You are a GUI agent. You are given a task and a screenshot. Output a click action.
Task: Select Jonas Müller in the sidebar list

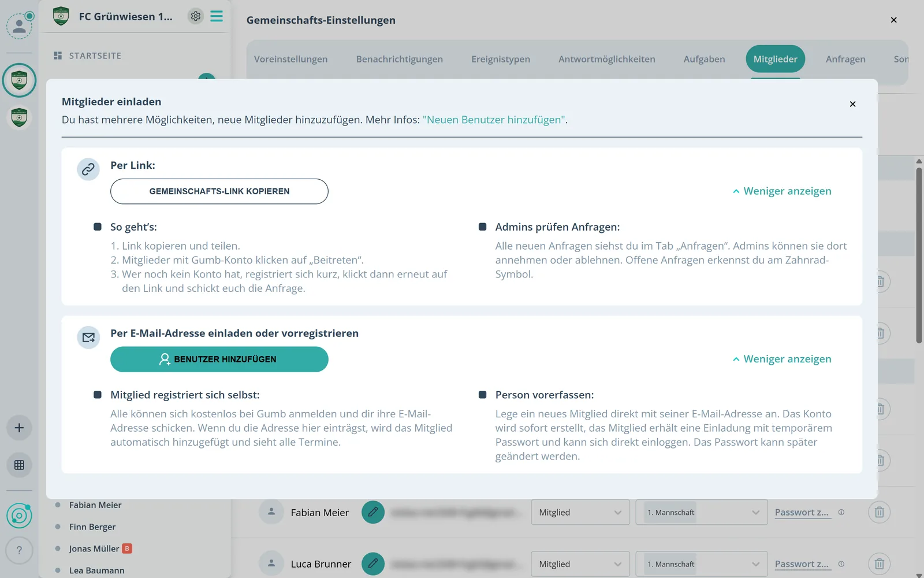click(94, 549)
